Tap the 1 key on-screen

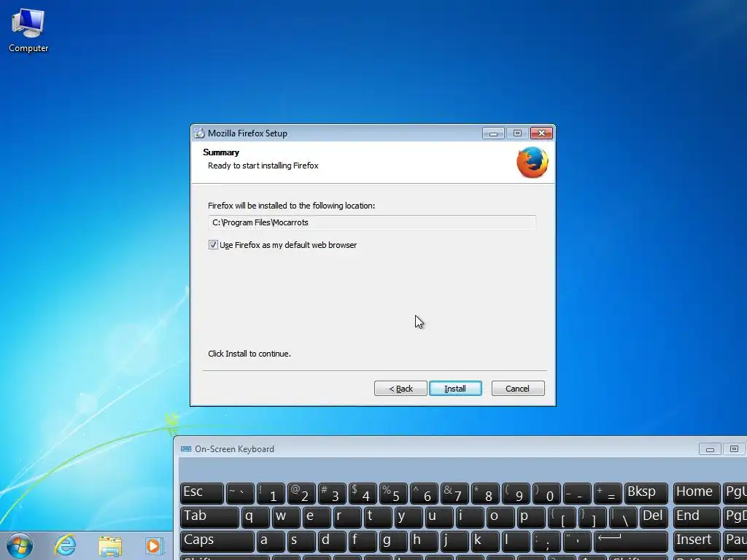point(271,494)
